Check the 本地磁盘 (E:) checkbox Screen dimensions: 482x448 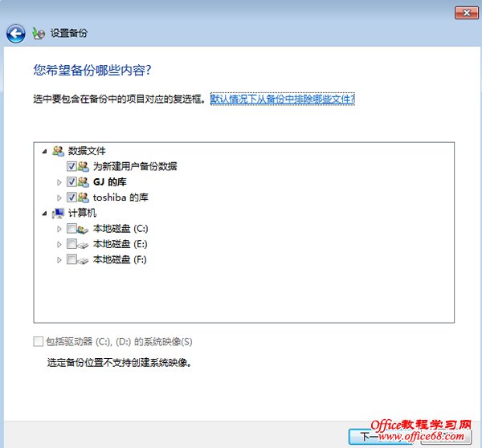click(71, 244)
